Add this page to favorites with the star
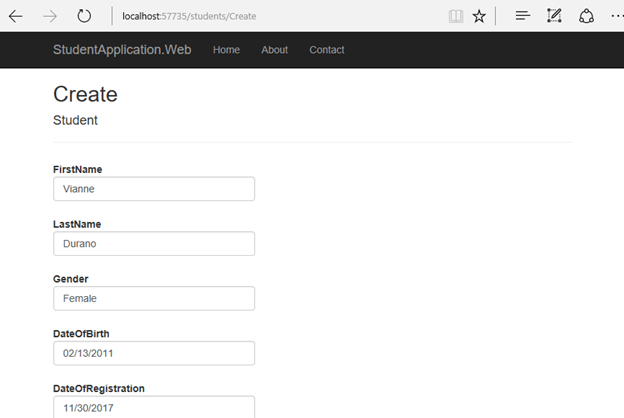 click(x=479, y=16)
